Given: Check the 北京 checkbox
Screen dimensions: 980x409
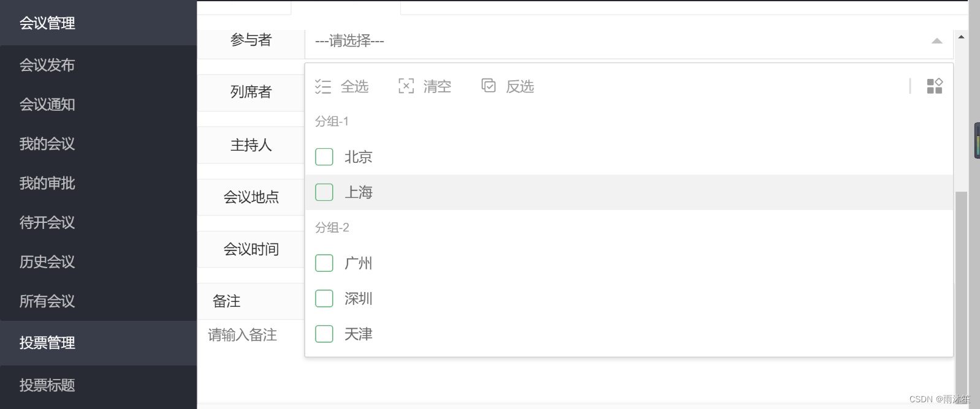Looking at the screenshot, I should 324,157.
